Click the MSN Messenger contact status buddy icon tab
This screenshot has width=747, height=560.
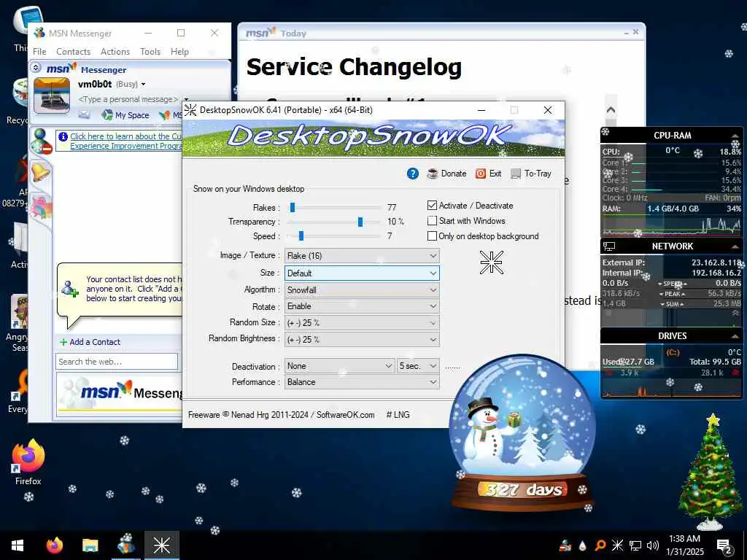pyautogui.click(x=41, y=141)
